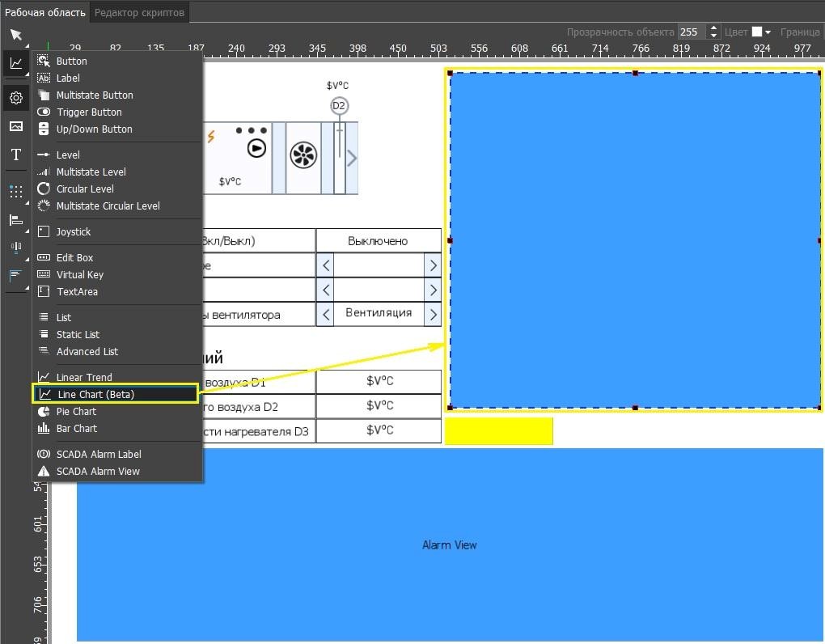Screen dimensions: 825x644
Task: Click right arrow next to Вентиляция
Action: [434, 314]
